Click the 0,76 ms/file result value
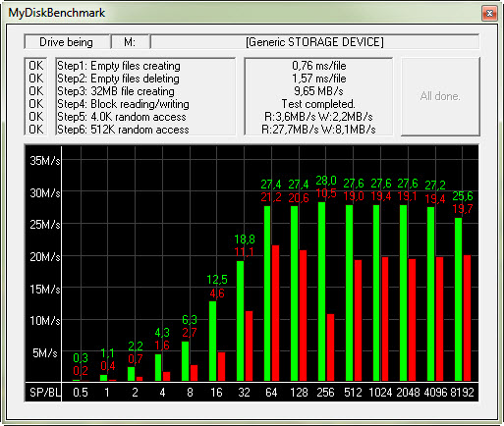This screenshot has width=504, height=426. (x=319, y=66)
